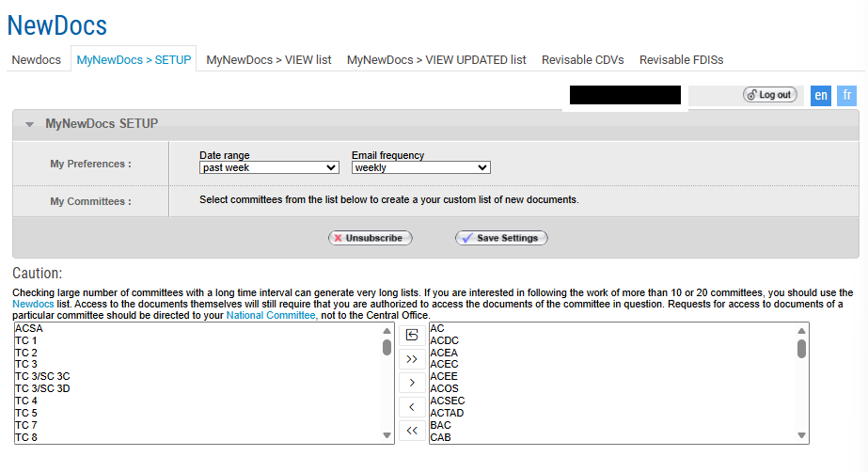868x472 pixels.
Task: Select TC 5 in the left list
Action: pos(198,413)
